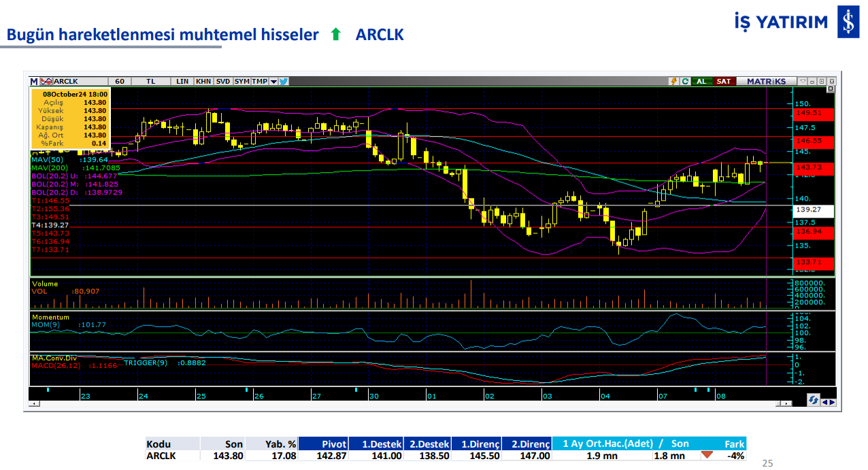Select the TMP template toolbar item
868x470 pixels.
click(259, 81)
